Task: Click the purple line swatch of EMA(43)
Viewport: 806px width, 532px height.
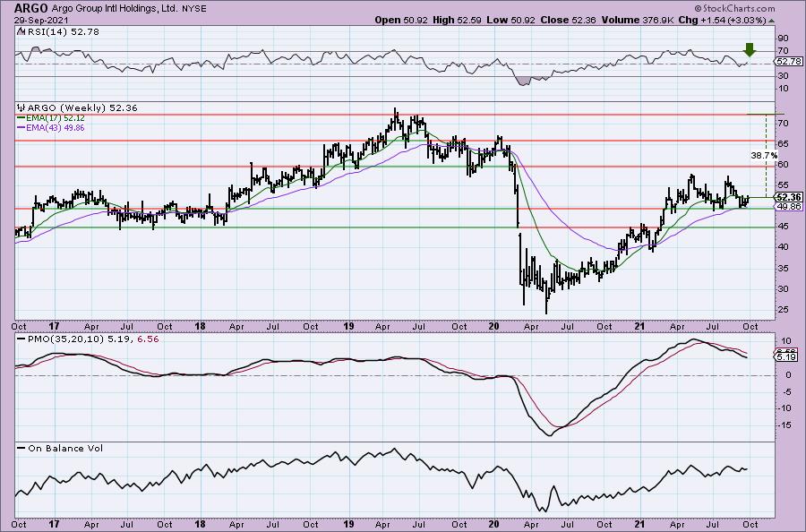Action: 21,127
